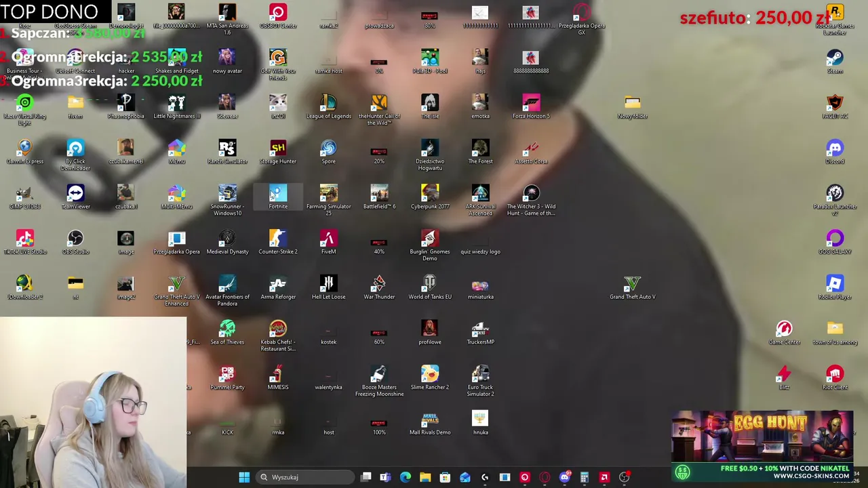868x488 pixels.
Task: Open ARK Survival Ascended shortcut
Action: 480,199
